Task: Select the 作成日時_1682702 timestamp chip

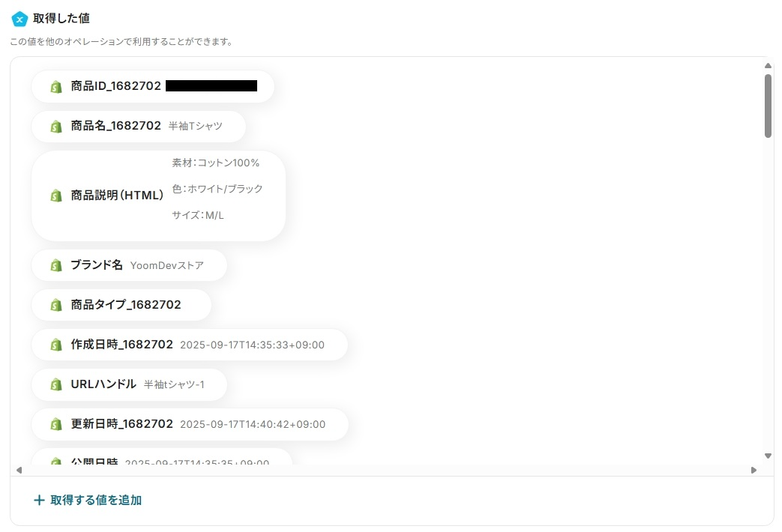Action: point(190,345)
